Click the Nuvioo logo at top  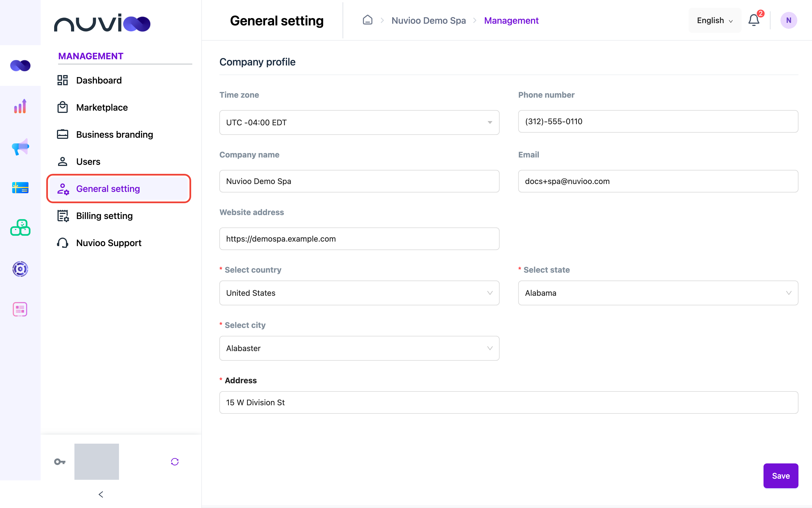click(102, 23)
